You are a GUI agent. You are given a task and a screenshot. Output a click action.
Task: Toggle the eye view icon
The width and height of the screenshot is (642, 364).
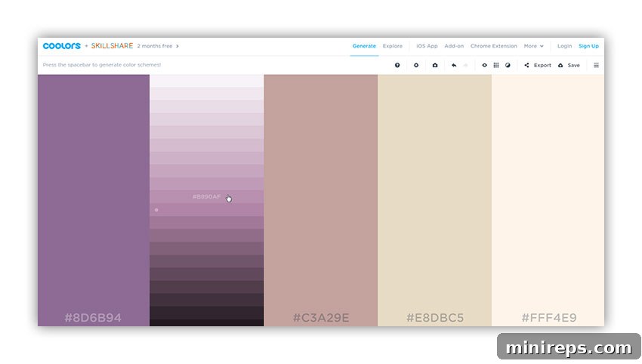(x=484, y=65)
